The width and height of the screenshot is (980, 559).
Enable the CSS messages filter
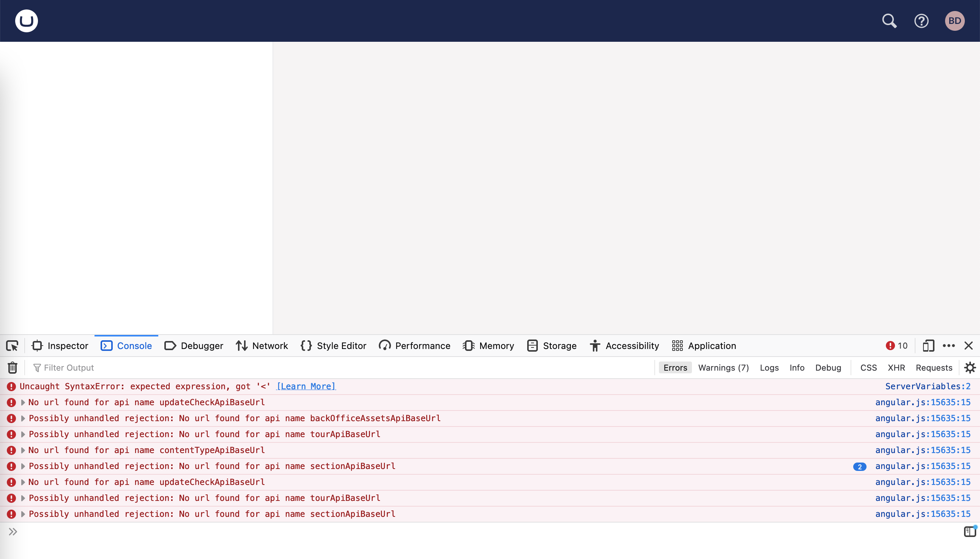pyautogui.click(x=868, y=368)
